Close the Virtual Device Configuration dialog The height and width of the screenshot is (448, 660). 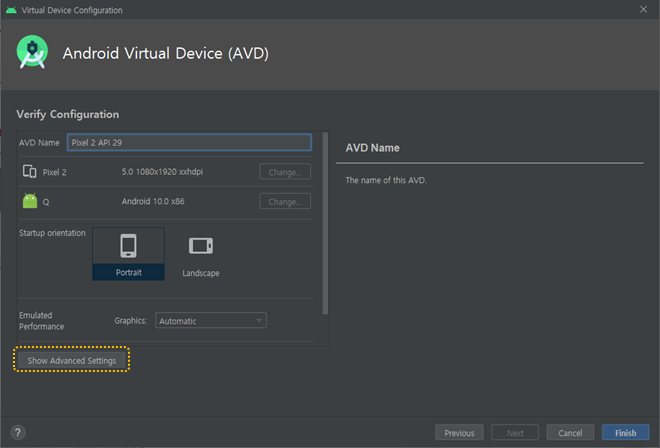[x=643, y=9]
